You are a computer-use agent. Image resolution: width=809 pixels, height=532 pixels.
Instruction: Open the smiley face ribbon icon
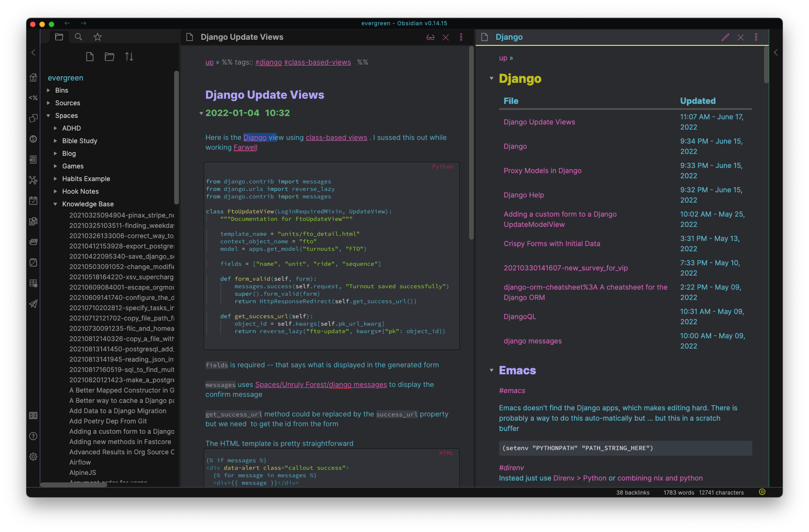pyautogui.click(x=33, y=139)
